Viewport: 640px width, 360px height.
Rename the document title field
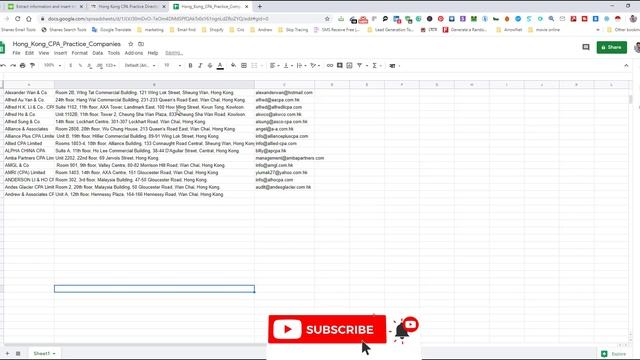click(67, 44)
